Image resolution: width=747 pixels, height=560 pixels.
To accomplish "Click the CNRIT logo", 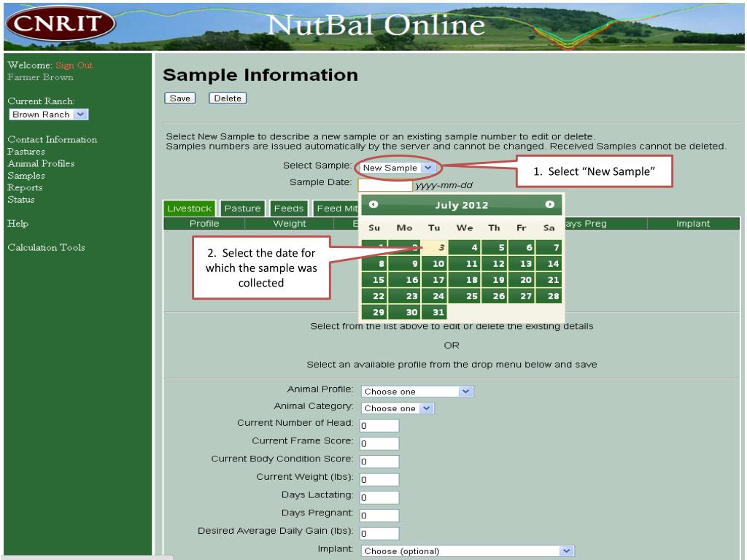I will tap(60, 23).
